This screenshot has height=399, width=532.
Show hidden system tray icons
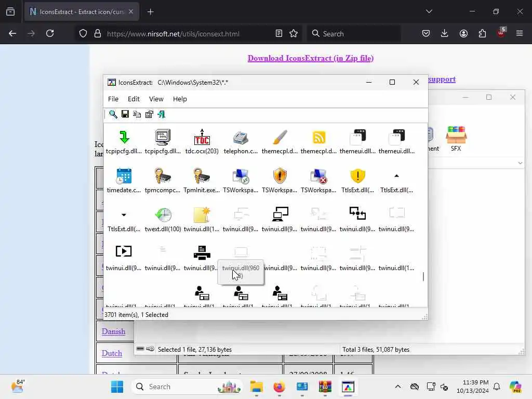tap(398, 387)
